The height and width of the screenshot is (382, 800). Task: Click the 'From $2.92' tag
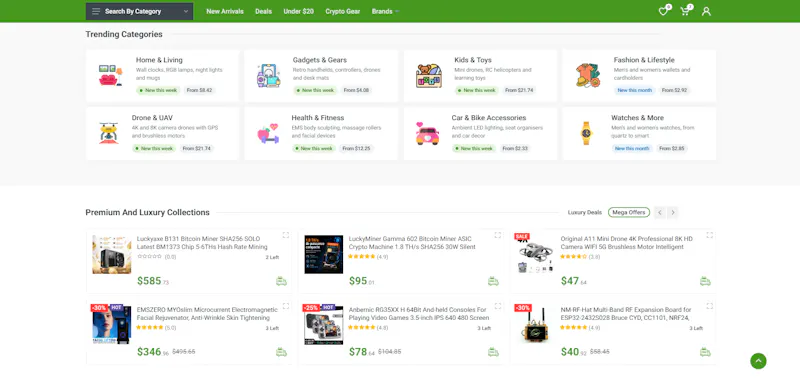[x=674, y=90]
